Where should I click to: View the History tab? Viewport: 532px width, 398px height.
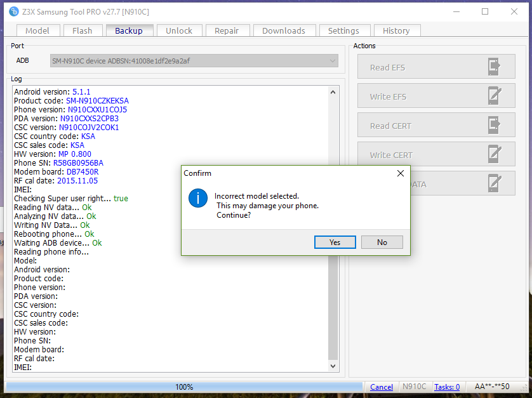pyautogui.click(x=397, y=30)
